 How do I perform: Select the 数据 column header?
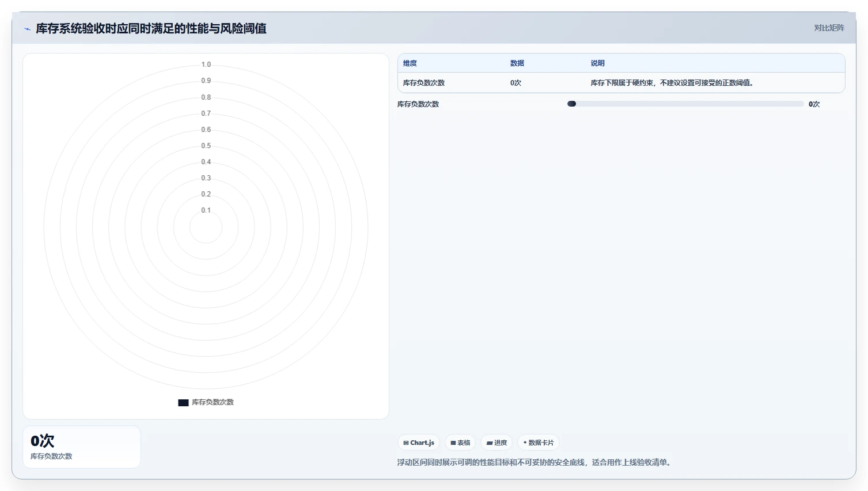click(517, 63)
